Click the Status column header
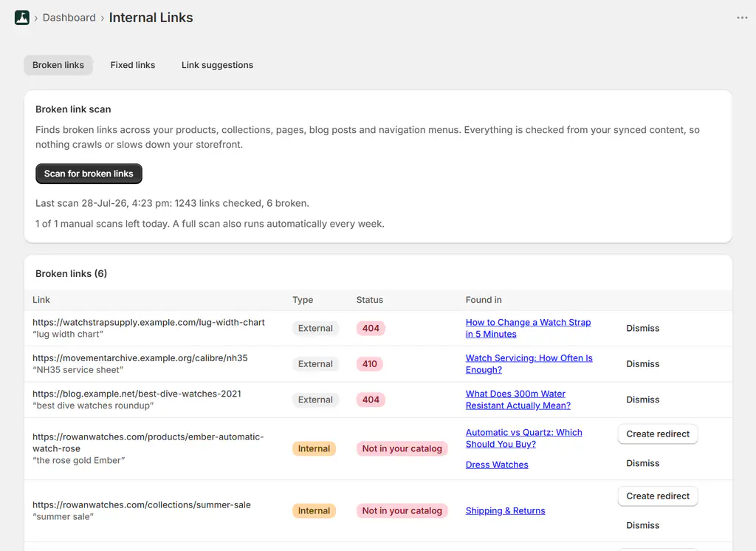The image size is (756, 551). pos(370,300)
